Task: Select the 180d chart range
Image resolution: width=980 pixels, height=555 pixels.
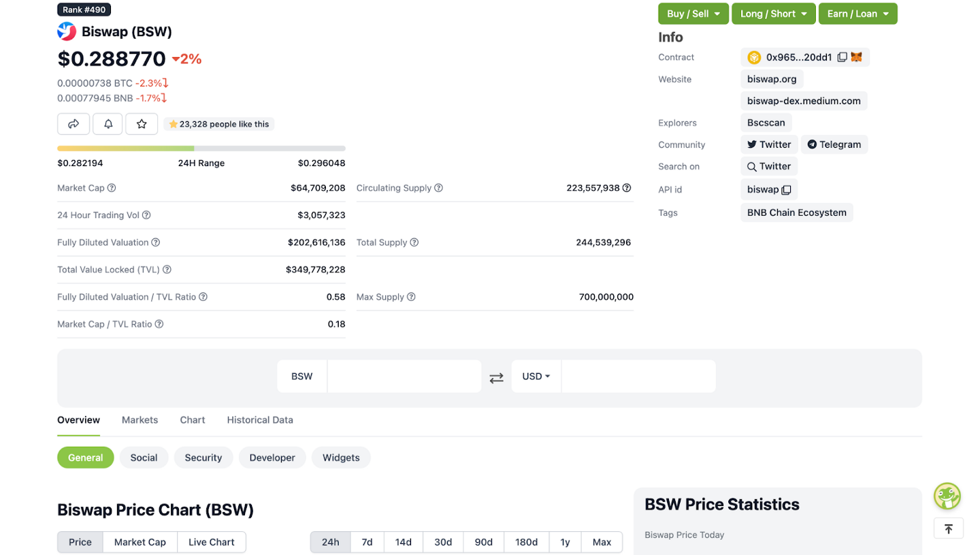Action: 527,542
